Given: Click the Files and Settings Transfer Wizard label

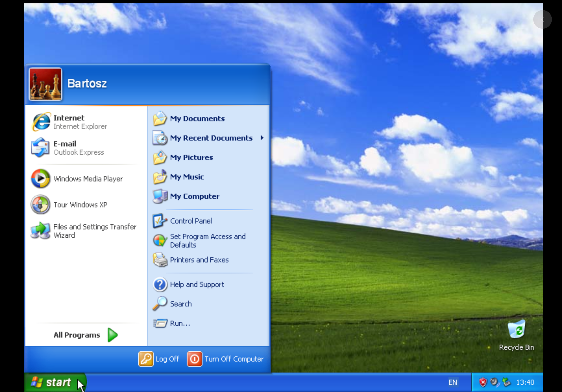Looking at the screenshot, I should click(95, 231).
